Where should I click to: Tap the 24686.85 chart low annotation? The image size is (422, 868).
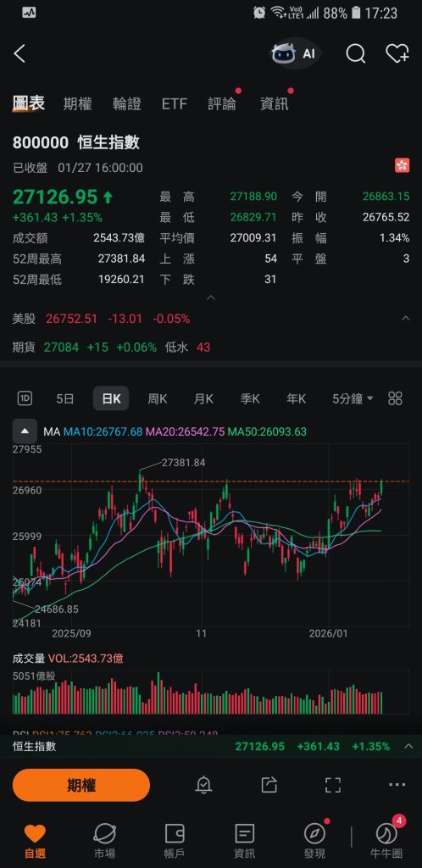(x=57, y=609)
